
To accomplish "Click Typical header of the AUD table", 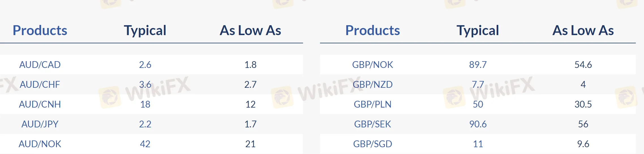I will (x=145, y=30).
